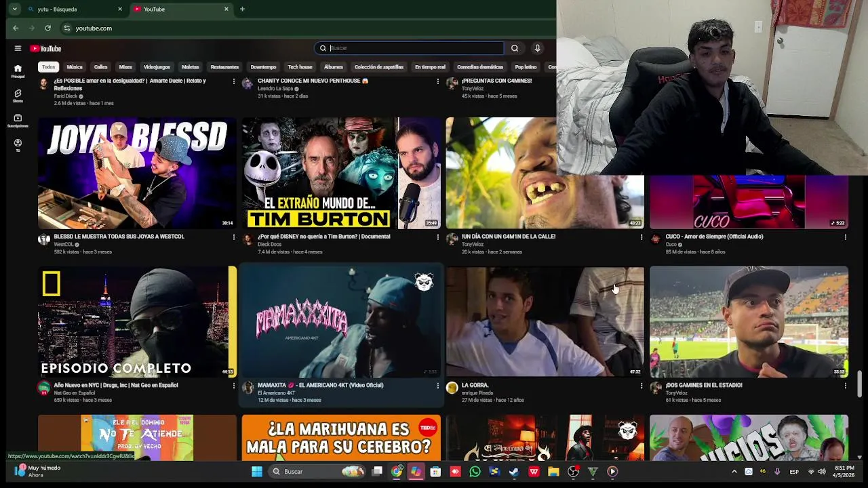The height and width of the screenshot is (488, 868).
Task: Select the Videojuegos filter chip
Action: [157, 67]
